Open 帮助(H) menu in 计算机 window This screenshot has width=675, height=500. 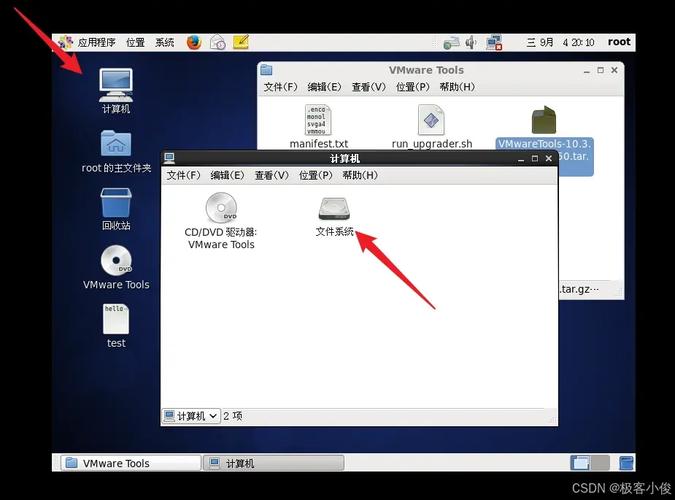[x=360, y=175]
